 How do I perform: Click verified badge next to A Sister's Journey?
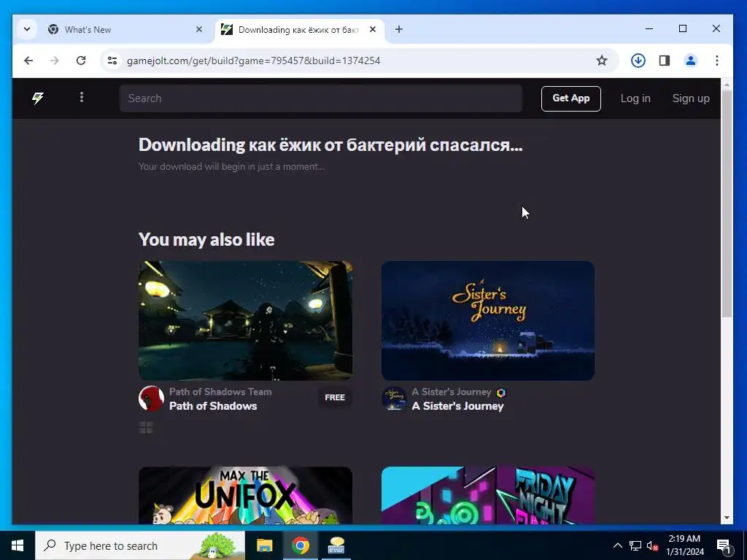501,393
